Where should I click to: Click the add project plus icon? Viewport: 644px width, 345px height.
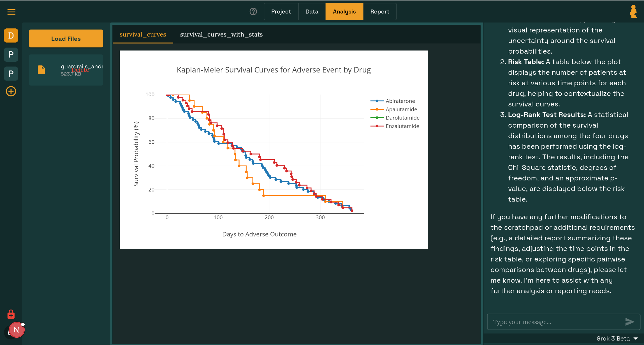click(x=11, y=91)
